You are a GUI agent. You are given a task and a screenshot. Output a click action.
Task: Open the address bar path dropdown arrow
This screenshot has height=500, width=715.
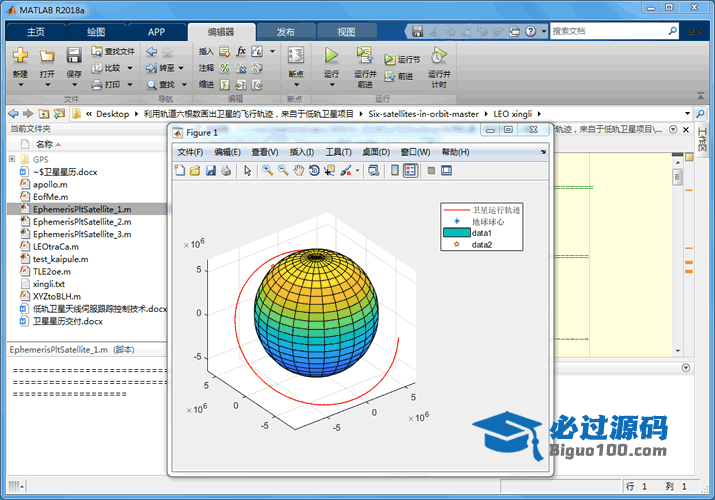point(687,113)
